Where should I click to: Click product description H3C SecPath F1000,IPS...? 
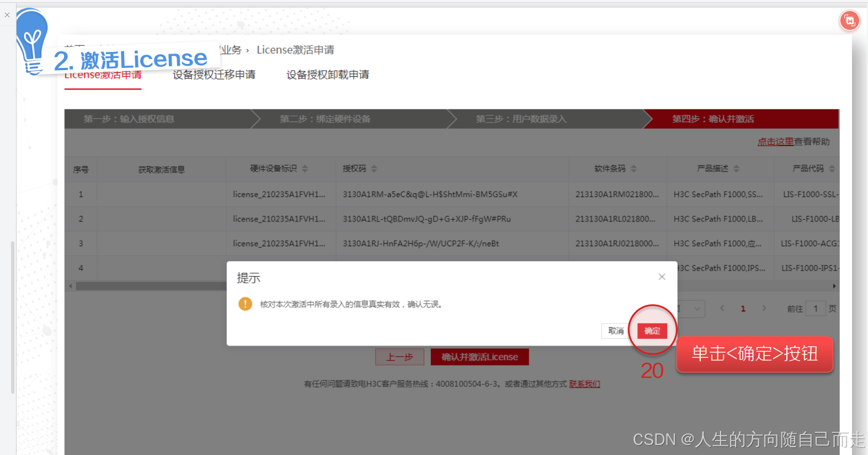point(721,268)
